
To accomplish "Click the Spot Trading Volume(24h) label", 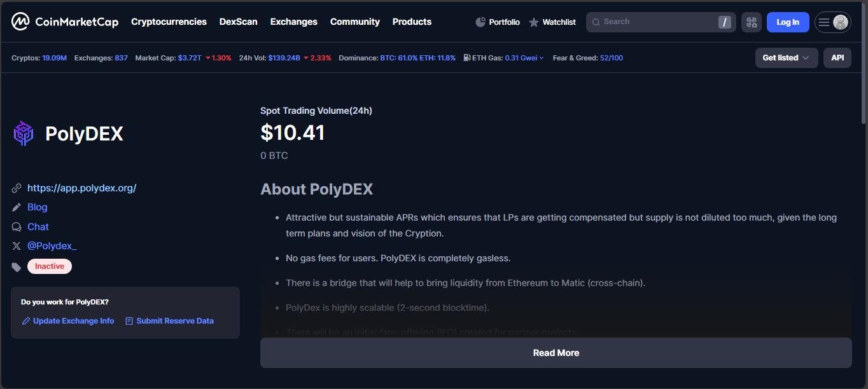I will [x=316, y=111].
